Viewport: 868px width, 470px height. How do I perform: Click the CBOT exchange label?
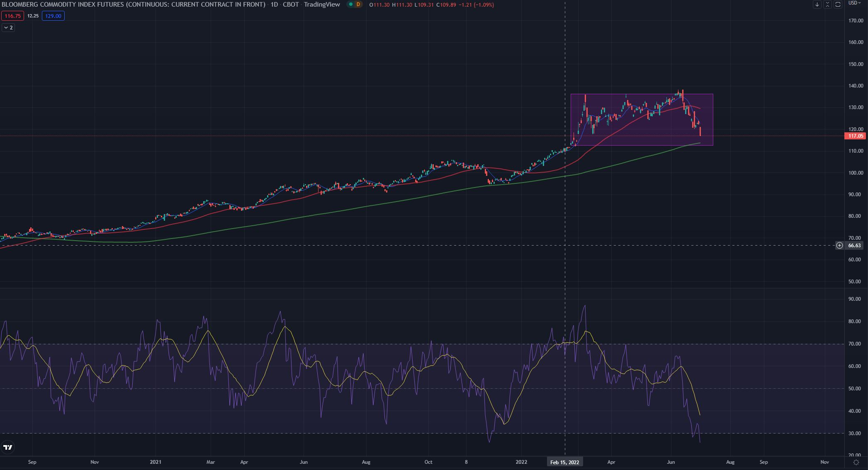(x=291, y=5)
